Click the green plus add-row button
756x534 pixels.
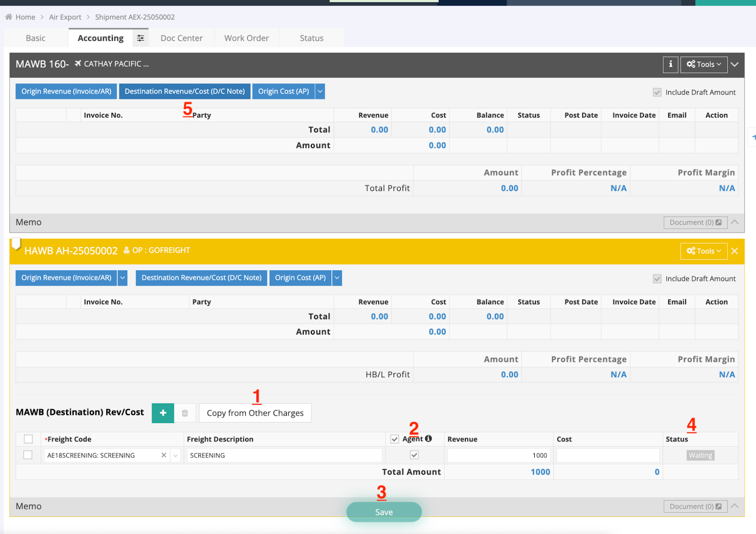163,413
